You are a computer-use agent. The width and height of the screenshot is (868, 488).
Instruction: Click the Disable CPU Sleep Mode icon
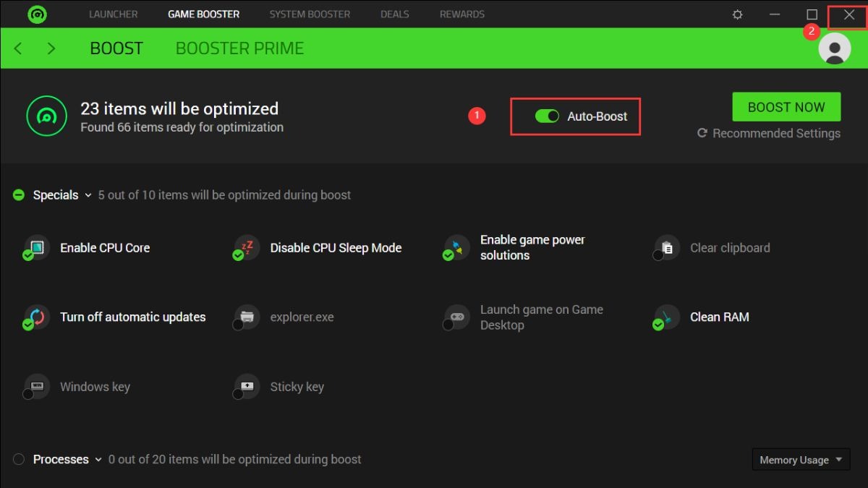[247, 247]
